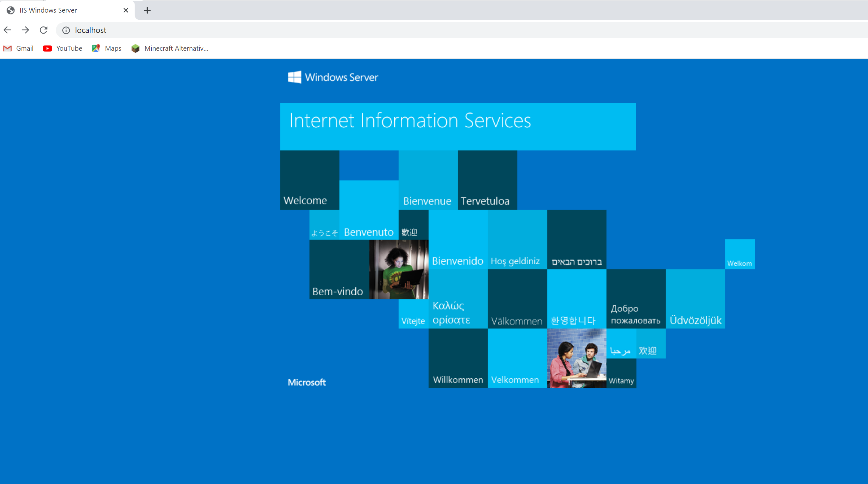Open the Gmail bookmark
Viewport: 868px width, 484px height.
(18, 48)
